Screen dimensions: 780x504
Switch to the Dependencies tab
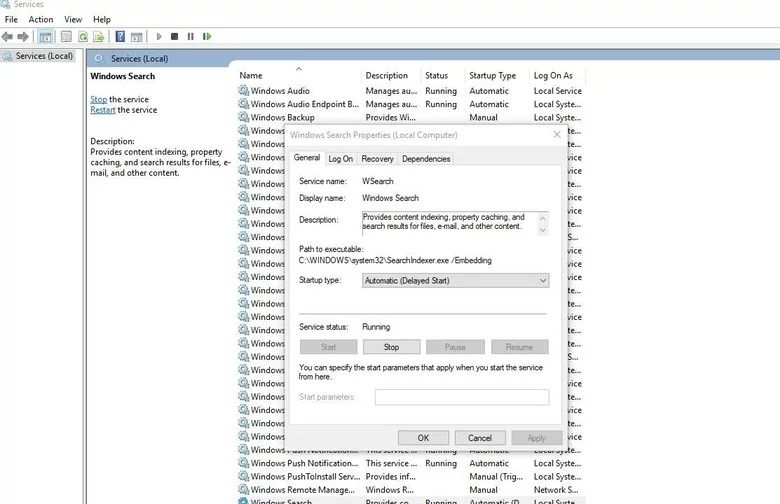point(426,159)
